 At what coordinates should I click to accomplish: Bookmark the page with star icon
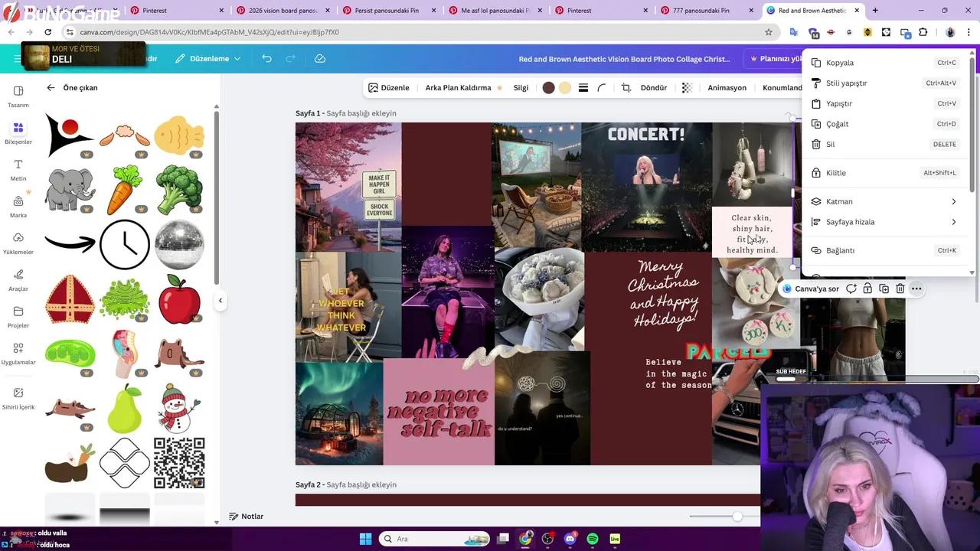tap(769, 32)
